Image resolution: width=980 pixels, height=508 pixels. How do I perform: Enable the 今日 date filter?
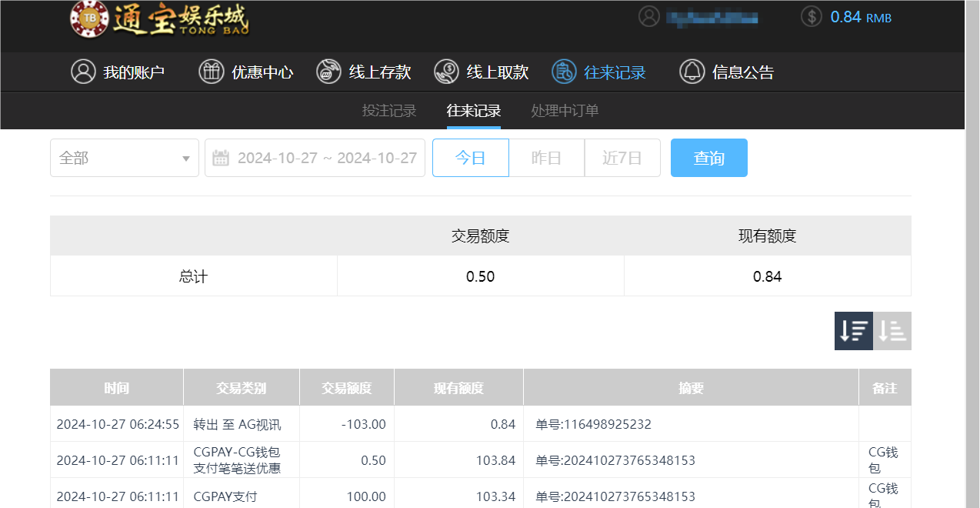click(470, 157)
